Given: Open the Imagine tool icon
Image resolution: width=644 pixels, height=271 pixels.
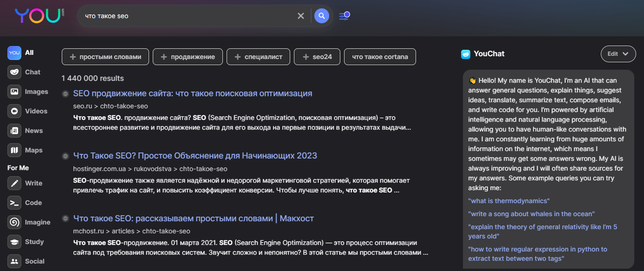Looking at the screenshot, I should [x=14, y=222].
